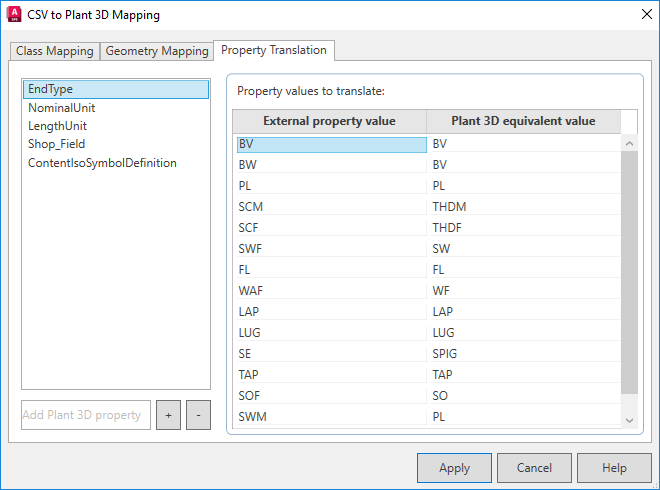Pick Shop_Field in the property list
This screenshot has height=490, width=660.
pos(116,144)
